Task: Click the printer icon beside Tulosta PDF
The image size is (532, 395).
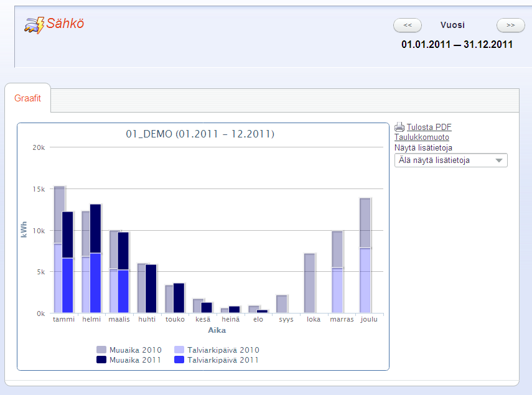Action: 399,127
